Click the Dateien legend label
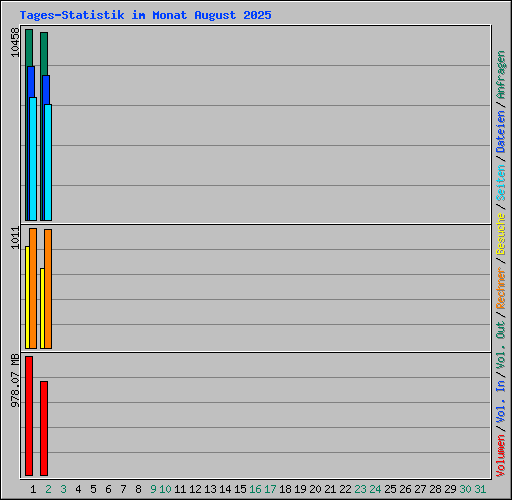 pyautogui.click(x=500, y=132)
